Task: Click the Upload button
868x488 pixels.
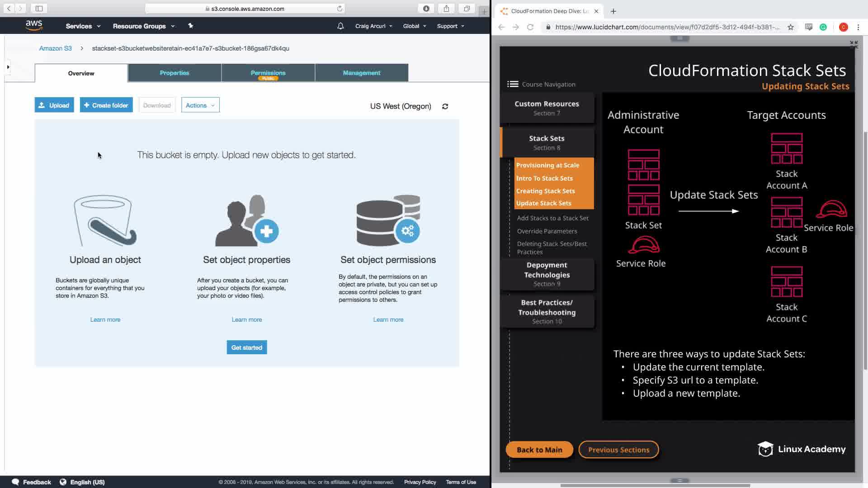Action: pos(54,105)
